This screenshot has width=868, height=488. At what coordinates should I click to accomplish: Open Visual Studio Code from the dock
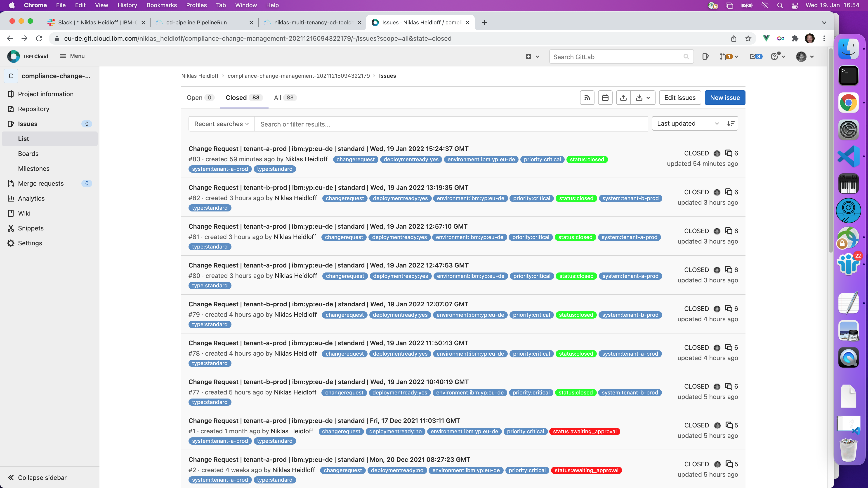[848, 156]
